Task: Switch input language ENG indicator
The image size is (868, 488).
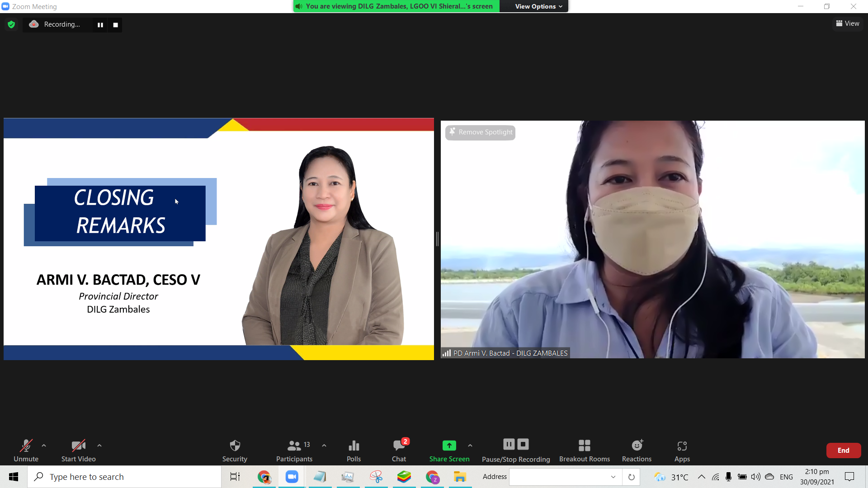Action: [787, 477]
